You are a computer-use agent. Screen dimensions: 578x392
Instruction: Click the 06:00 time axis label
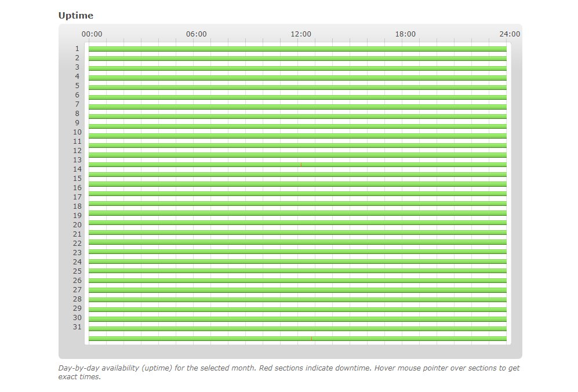click(197, 34)
